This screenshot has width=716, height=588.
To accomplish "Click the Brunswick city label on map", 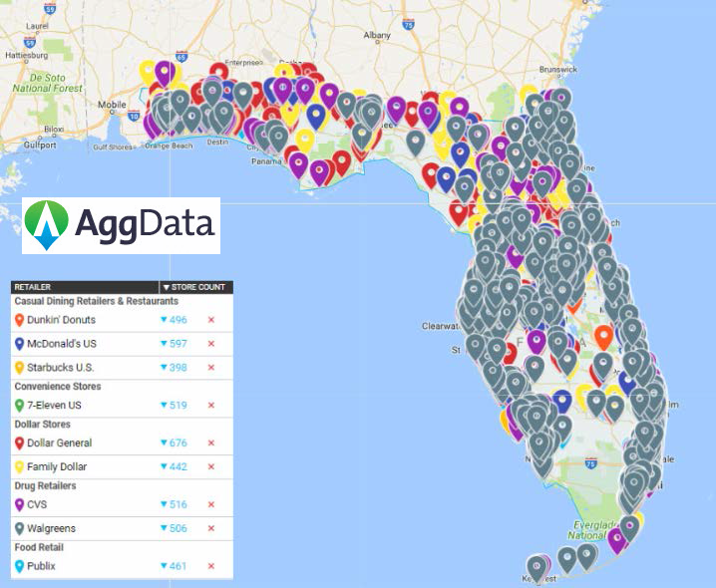I will click(558, 70).
